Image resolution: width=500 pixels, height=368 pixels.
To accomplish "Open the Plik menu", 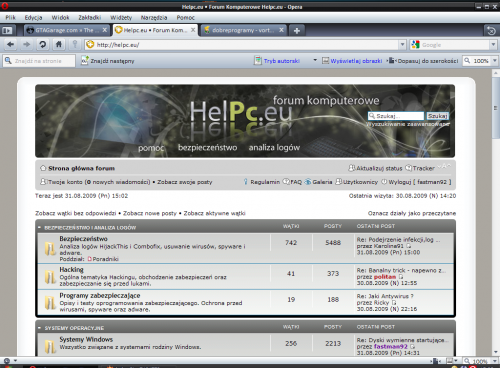I will 11,17.
